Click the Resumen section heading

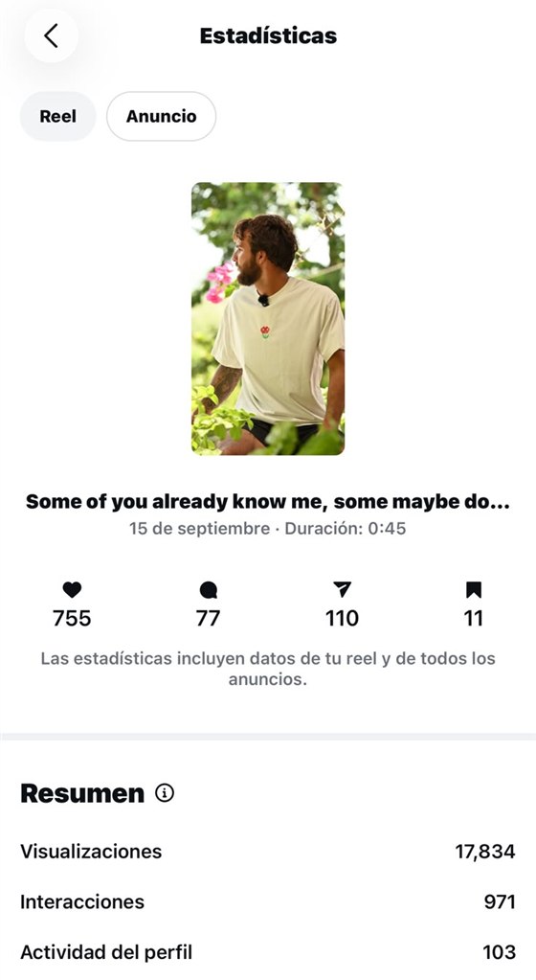tap(82, 793)
